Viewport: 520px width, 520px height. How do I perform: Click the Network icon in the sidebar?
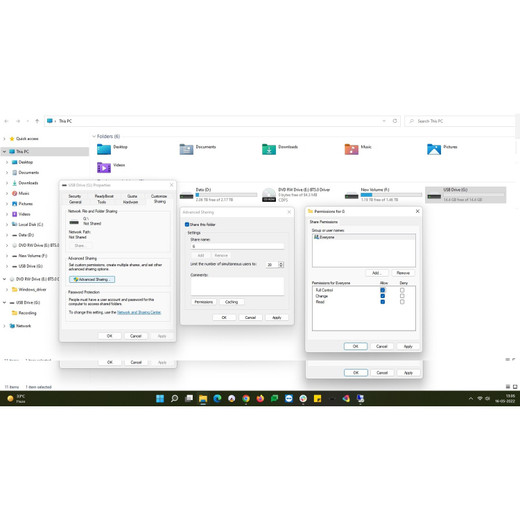point(12,326)
